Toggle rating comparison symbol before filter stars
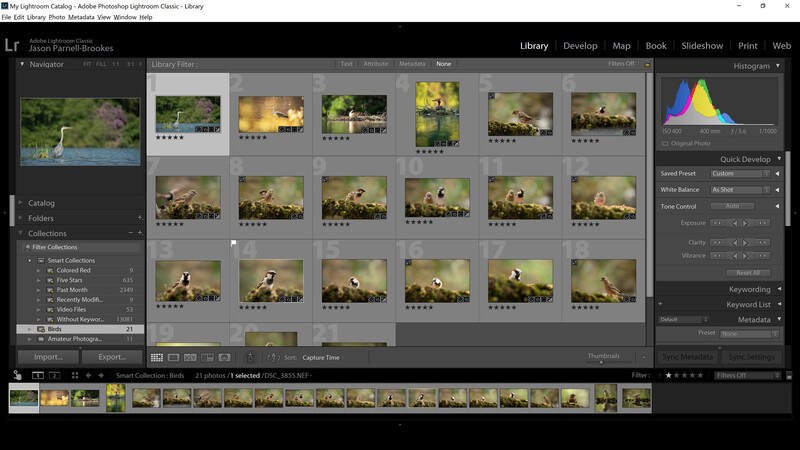This screenshot has width=800, height=450. point(659,376)
